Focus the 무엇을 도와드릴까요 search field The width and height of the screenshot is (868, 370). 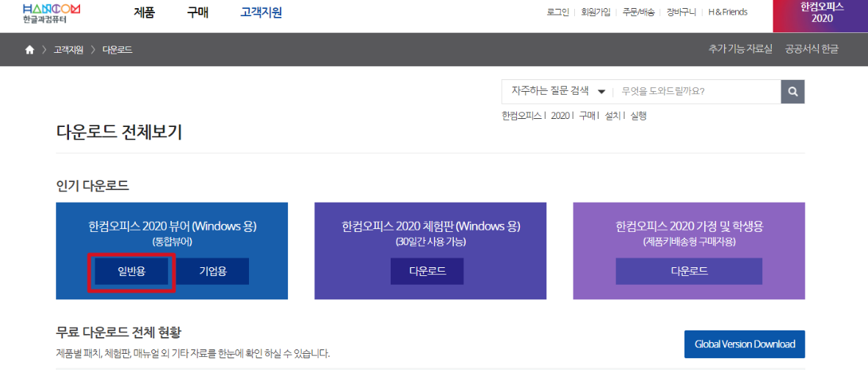(x=698, y=92)
